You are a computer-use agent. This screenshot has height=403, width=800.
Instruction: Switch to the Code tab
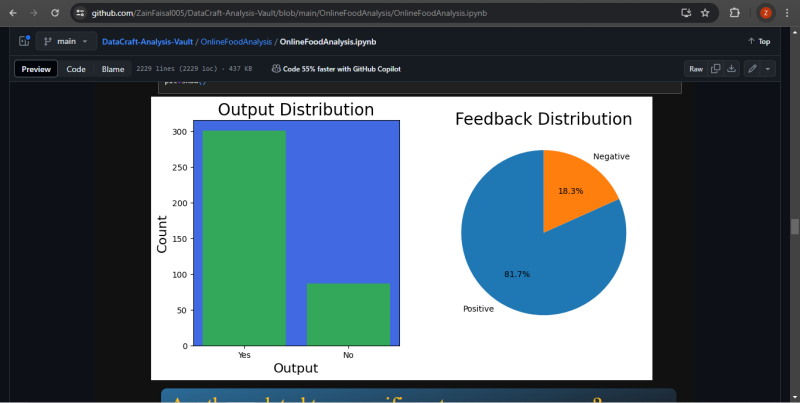[76, 69]
